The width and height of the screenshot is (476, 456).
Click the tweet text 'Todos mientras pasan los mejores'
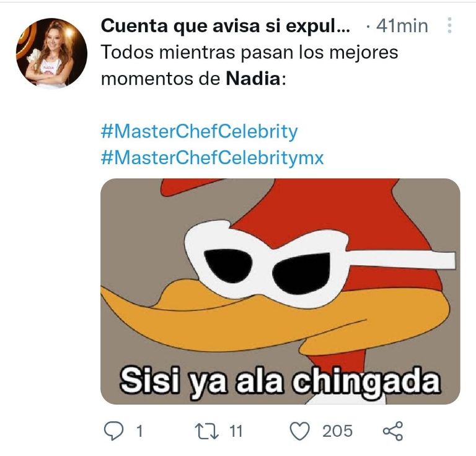(249, 52)
